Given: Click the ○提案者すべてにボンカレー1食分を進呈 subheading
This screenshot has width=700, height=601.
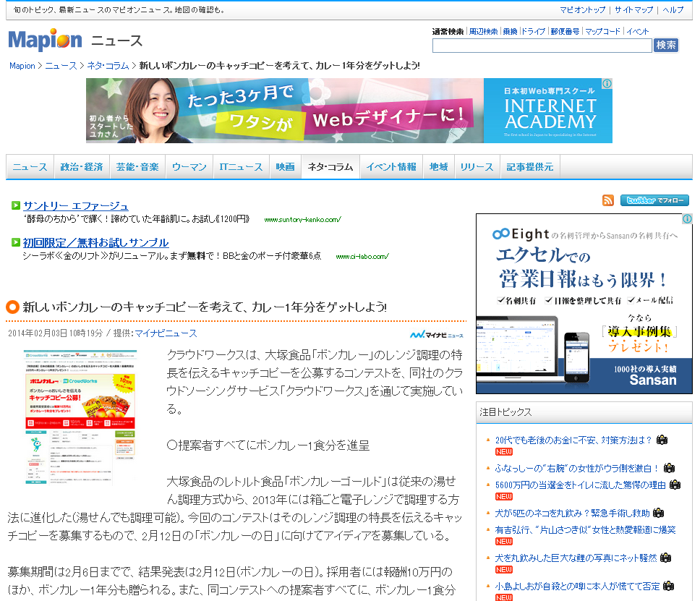Looking at the screenshot, I should tap(268, 446).
